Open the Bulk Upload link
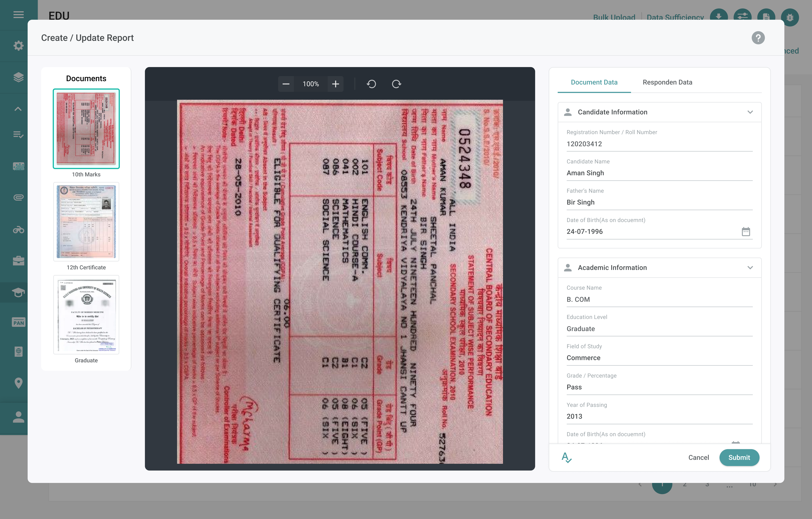The image size is (812, 519). point(614,17)
